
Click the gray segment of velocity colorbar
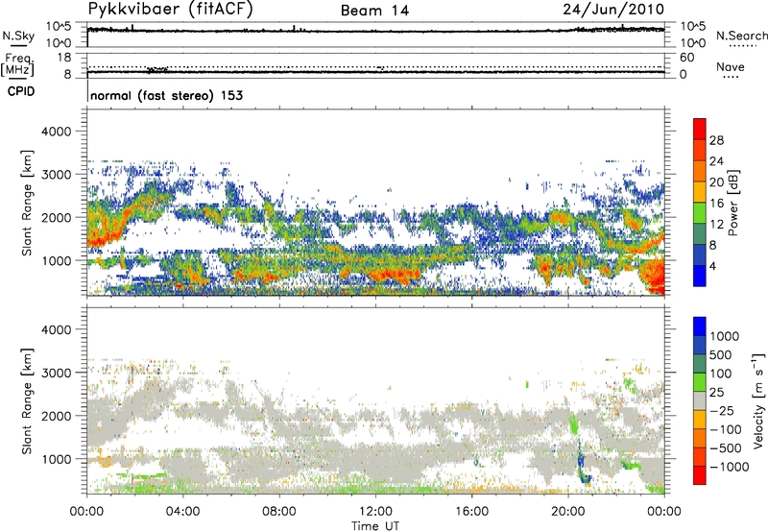point(700,400)
